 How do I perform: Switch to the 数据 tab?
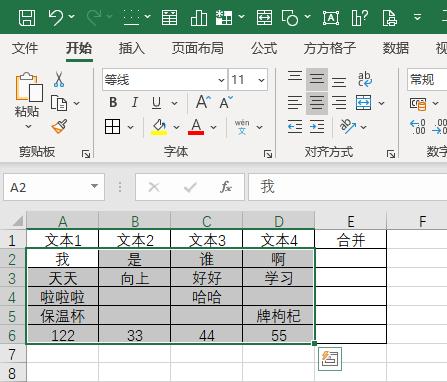(x=396, y=48)
